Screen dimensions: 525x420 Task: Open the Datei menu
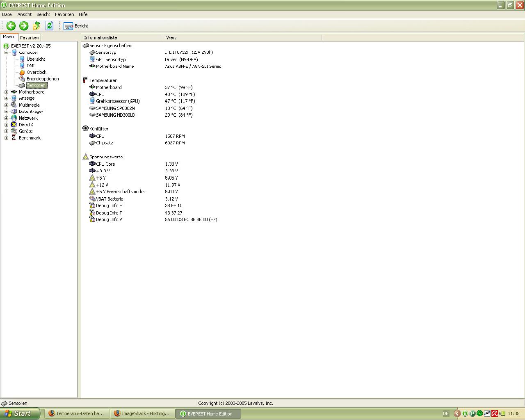click(x=7, y=14)
